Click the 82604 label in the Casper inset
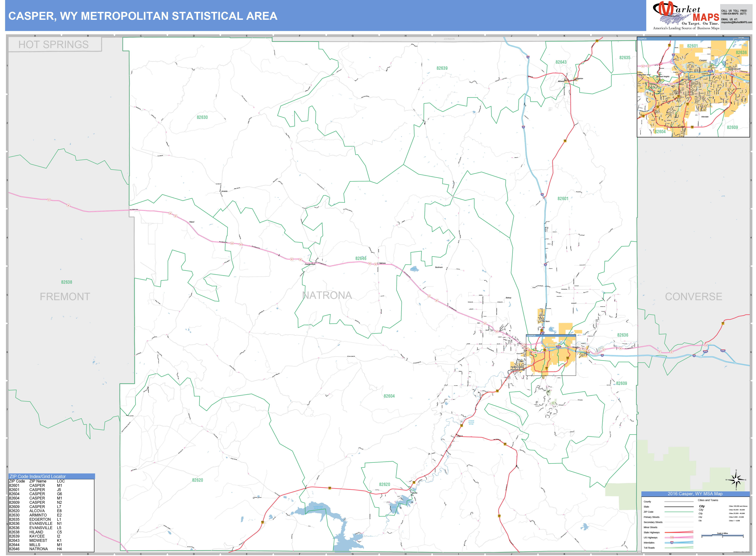 click(660, 132)
